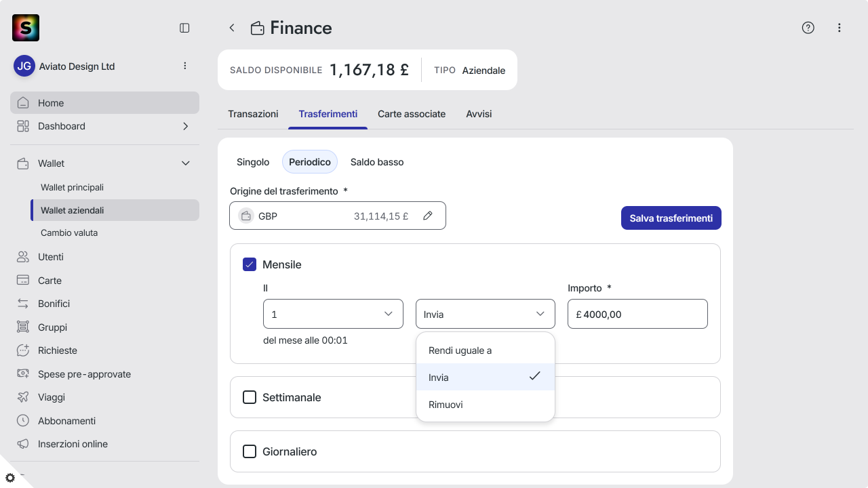Click the Importo amount field

[x=637, y=314]
